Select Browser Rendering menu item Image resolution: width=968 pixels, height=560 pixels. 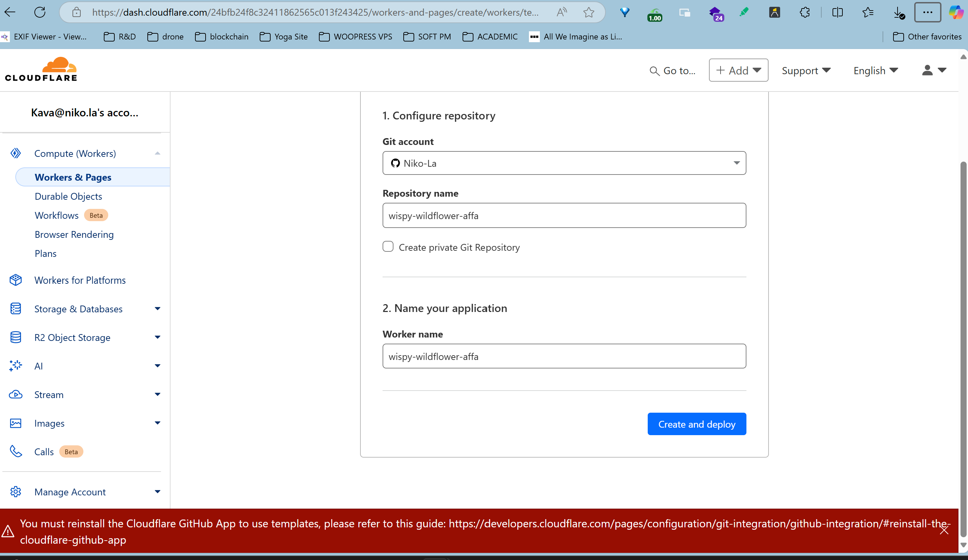74,234
